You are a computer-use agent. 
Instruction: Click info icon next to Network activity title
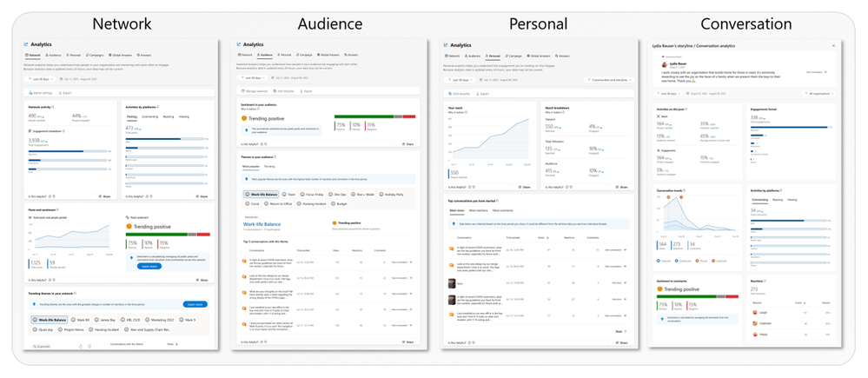[53, 107]
